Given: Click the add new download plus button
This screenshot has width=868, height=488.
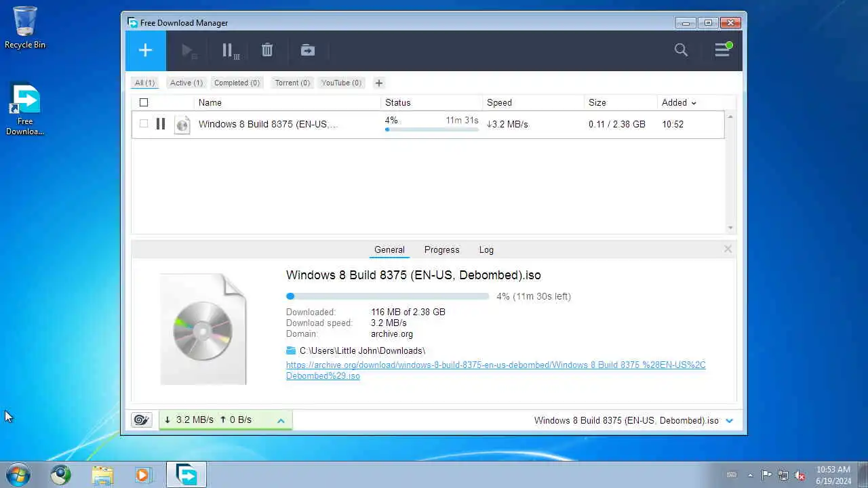Looking at the screenshot, I should 145,50.
